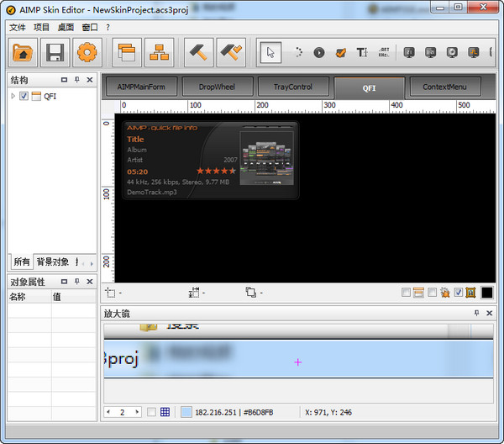Open the structure panel dropdown window button
Viewport: 504px width, 444px height.
coord(64,80)
